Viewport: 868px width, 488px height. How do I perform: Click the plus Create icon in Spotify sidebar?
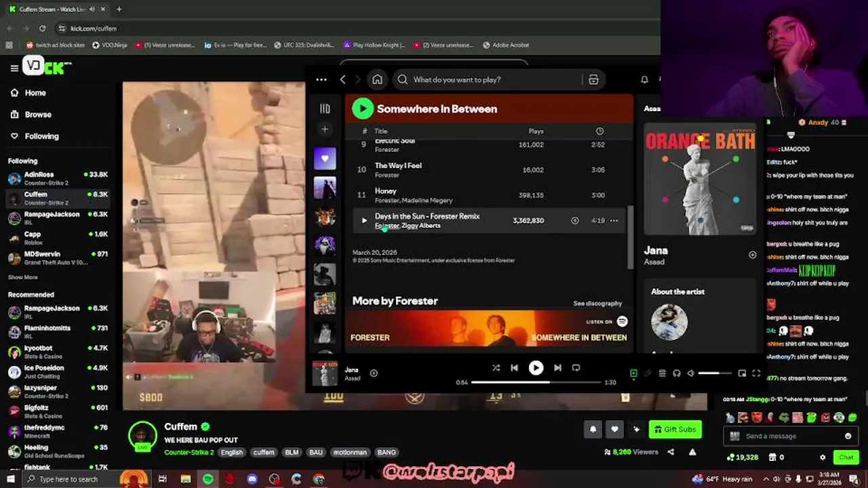325,129
